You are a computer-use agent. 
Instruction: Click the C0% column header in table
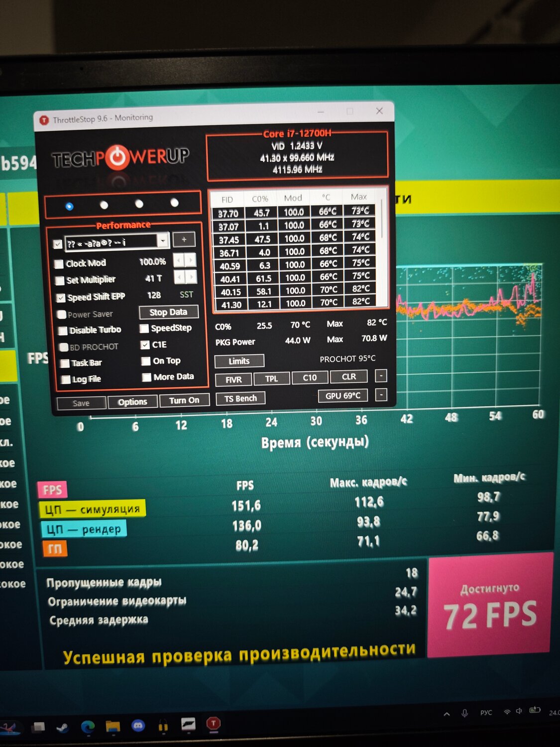coord(260,199)
